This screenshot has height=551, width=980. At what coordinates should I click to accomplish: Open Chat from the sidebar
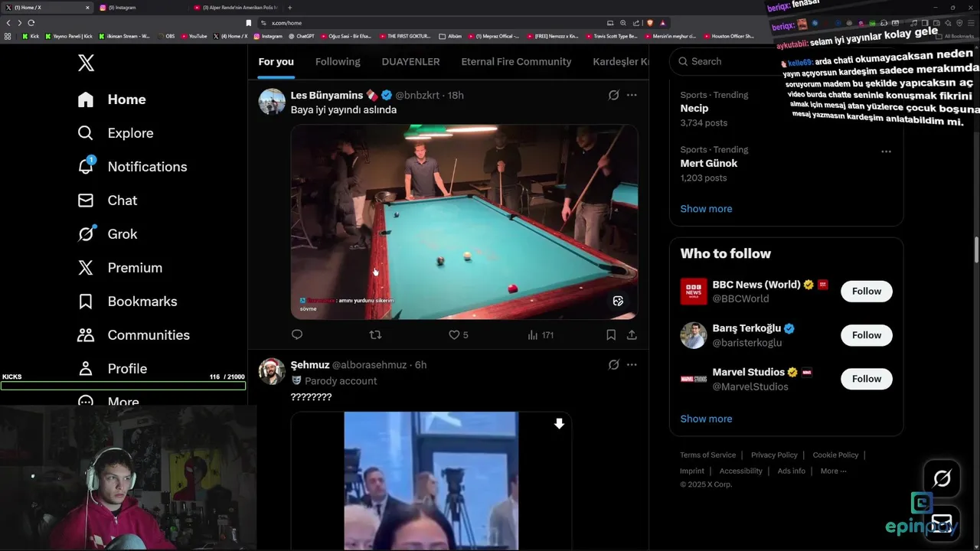[107, 201]
